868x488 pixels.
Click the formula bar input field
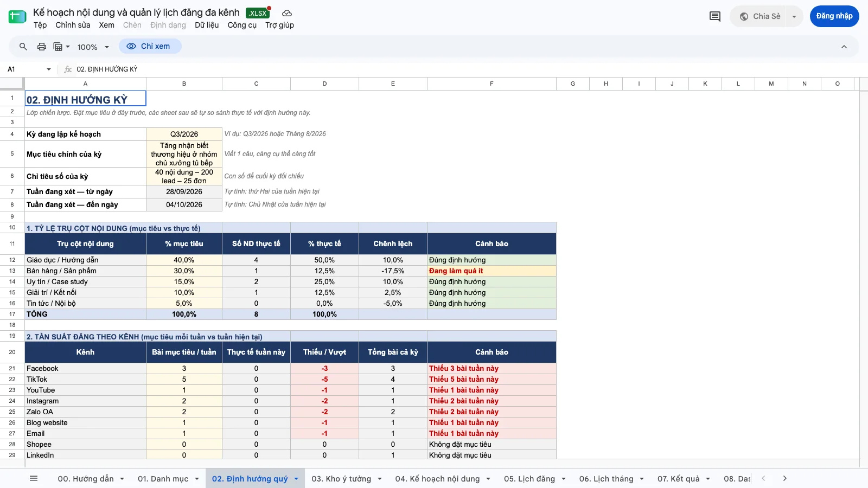click(467, 69)
